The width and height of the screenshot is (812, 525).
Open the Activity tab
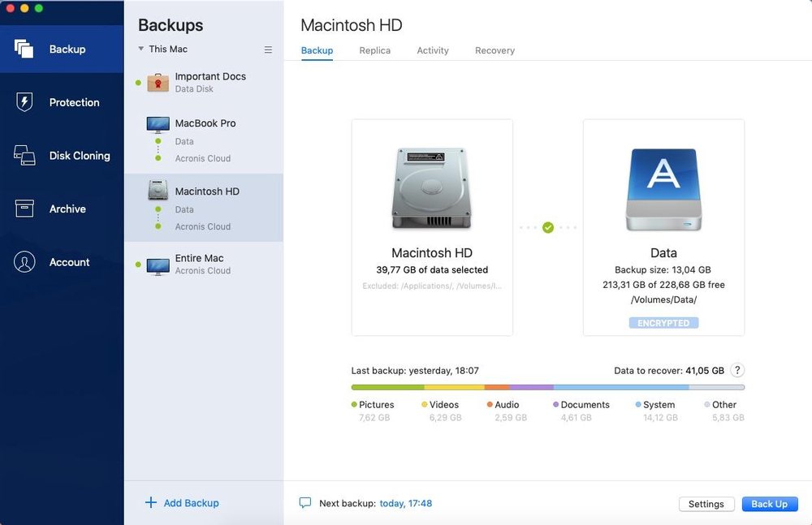coord(433,50)
